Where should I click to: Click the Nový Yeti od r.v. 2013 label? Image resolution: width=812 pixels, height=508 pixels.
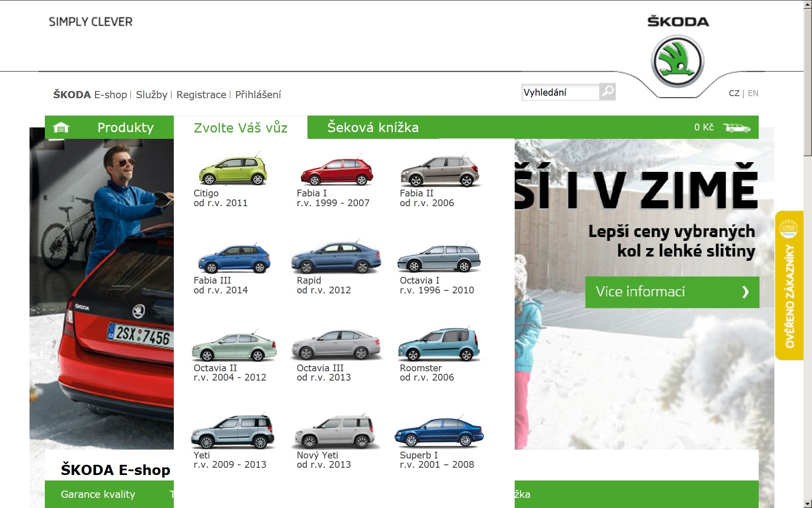(x=324, y=460)
